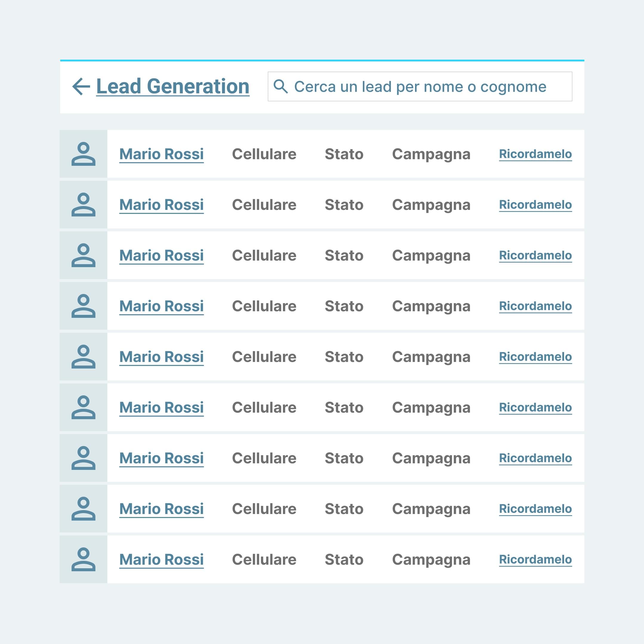
Task: Click Ricordamelo in the second row
Action: (x=535, y=205)
